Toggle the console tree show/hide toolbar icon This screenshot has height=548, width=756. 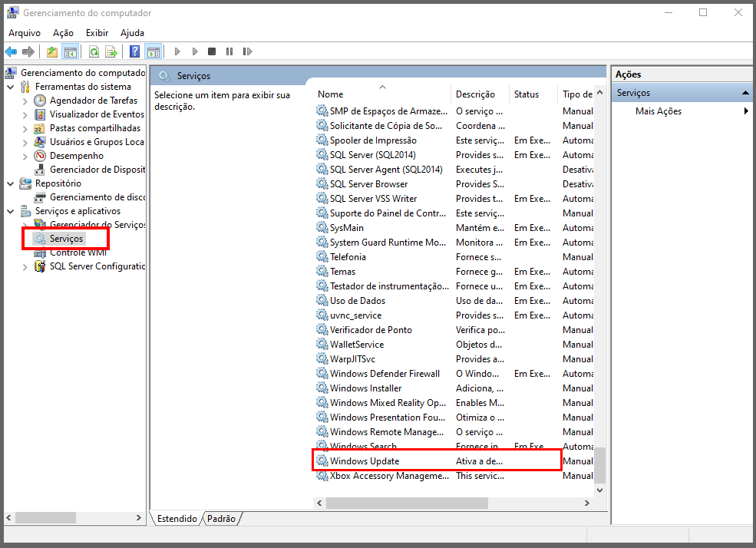click(x=71, y=51)
